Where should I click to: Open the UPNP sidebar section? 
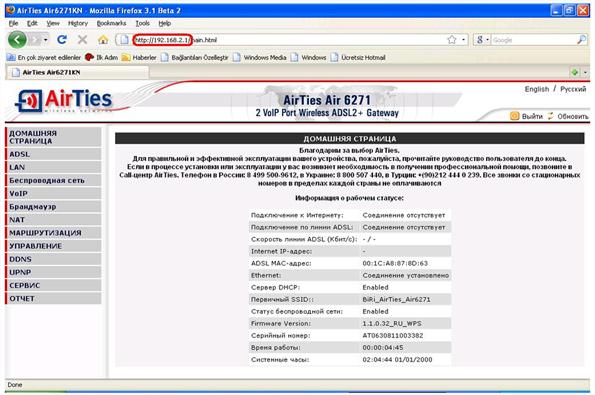[x=54, y=272]
